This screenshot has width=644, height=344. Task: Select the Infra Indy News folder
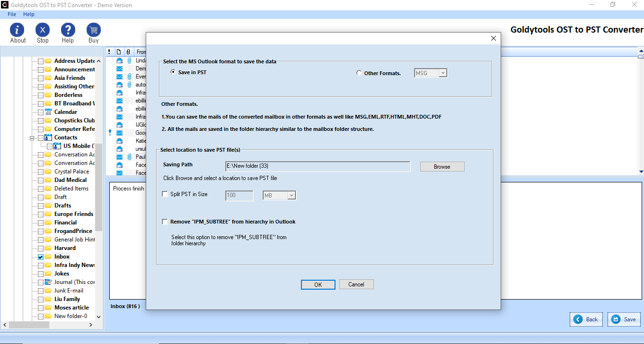pyautogui.click(x=74, y=265)
